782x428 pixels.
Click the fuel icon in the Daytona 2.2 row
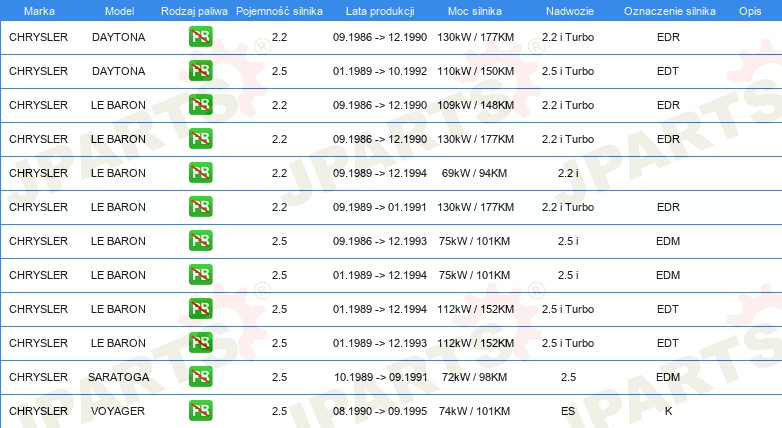click(200, 37)
